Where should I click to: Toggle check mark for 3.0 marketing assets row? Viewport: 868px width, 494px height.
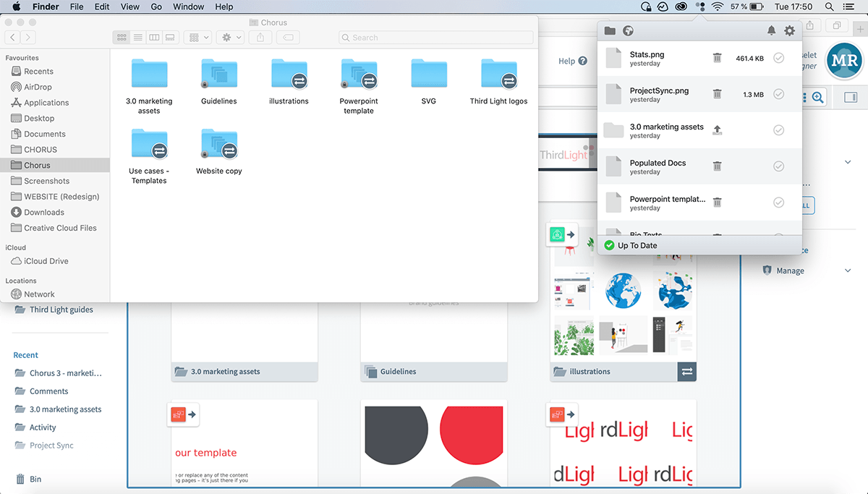778,130
